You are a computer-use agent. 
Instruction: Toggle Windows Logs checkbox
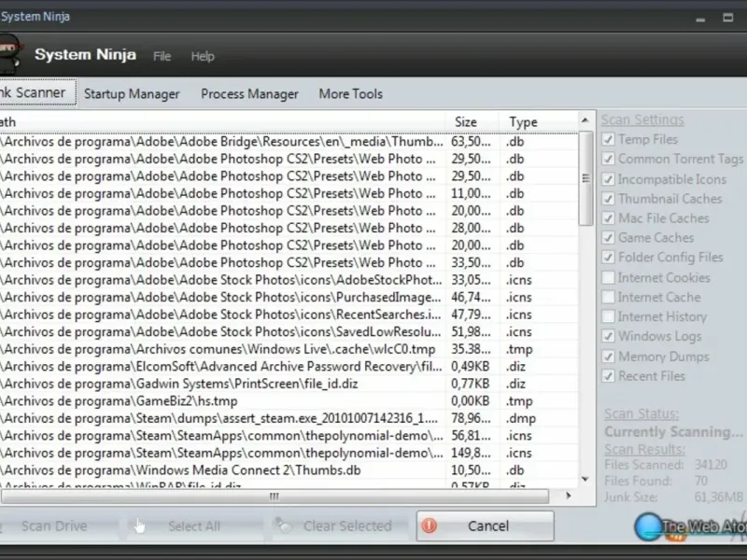coord(608,336)
